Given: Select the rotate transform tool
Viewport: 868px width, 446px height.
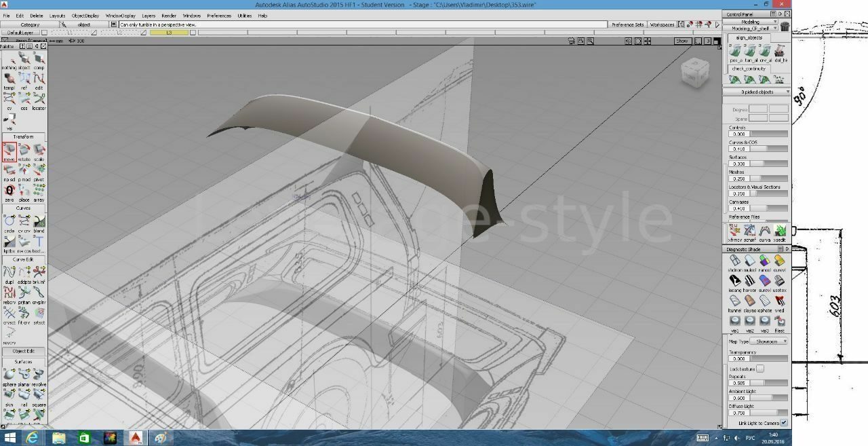Looking at the screenshot, I should tap(24, 151).
